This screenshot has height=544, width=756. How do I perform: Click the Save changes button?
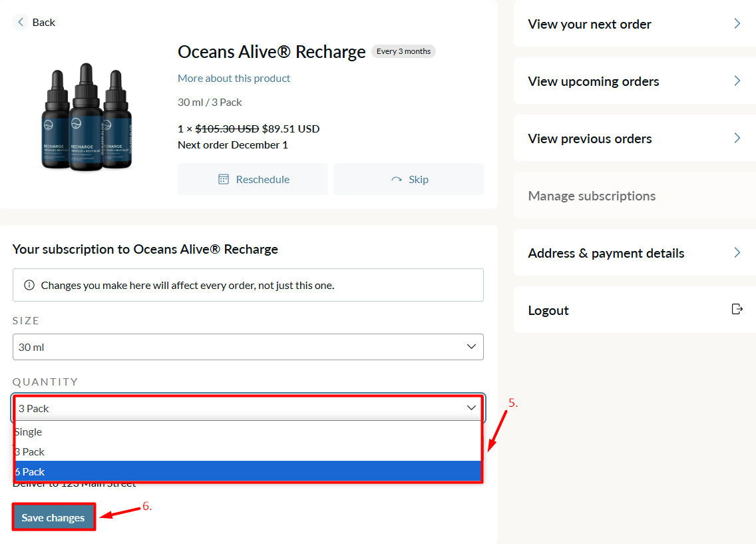[53, 517]
